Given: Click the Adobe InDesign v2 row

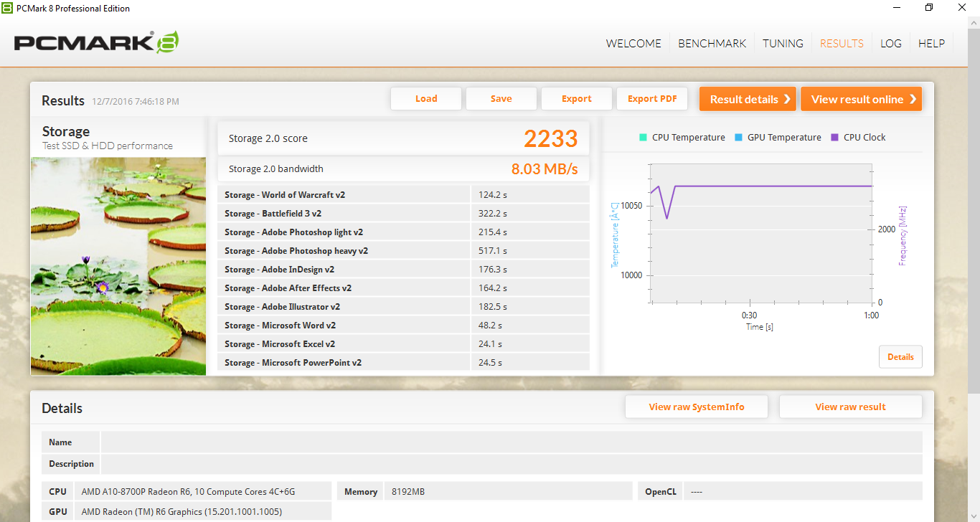Looking at the screenshot, I should [x=403, y=269].
